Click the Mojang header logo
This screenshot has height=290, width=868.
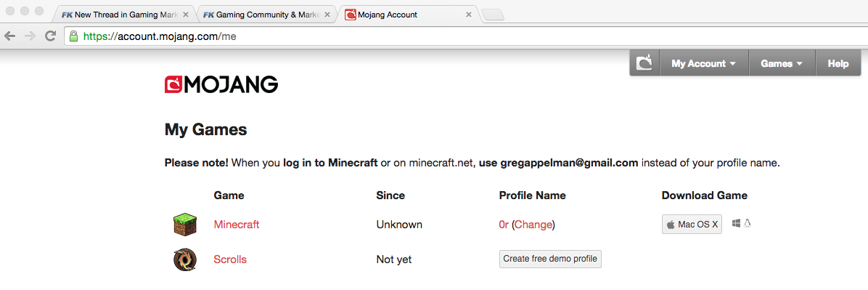click(x=221, y=84)
